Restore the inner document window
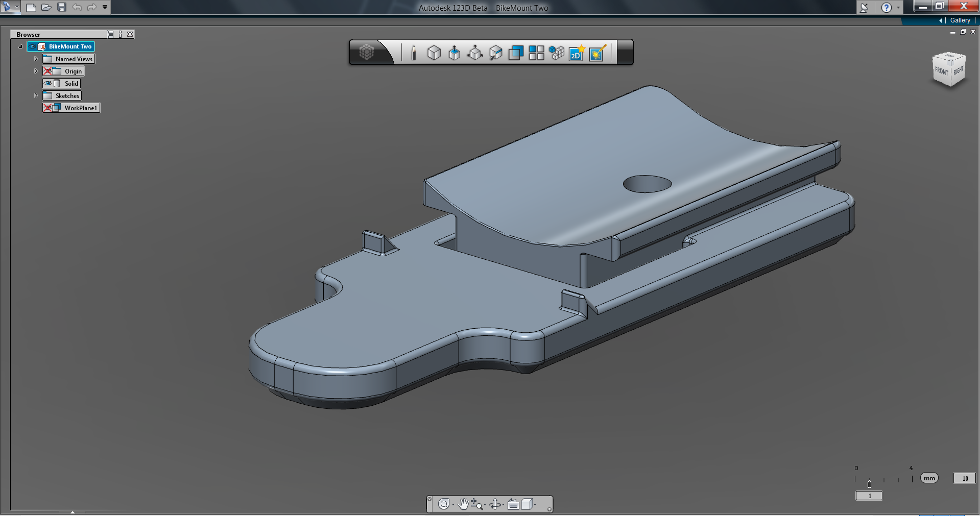Viewport: 980px width, 516px height. (963, 32)
